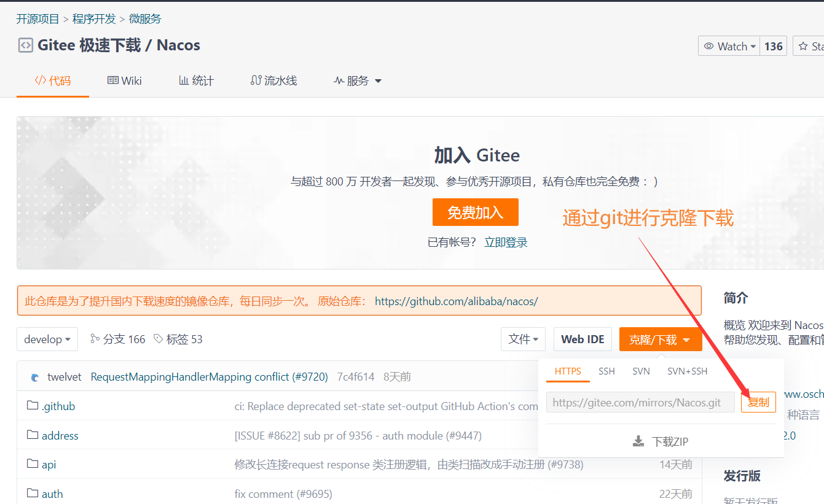The image size is (824, 504).
Task: Open the 统计 tab
Action: click(x=196, y=81)
